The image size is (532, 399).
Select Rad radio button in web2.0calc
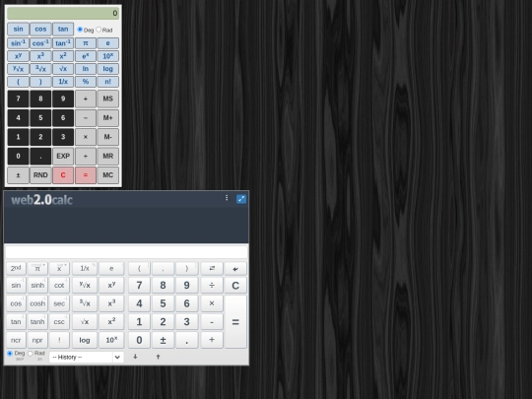click(31, 354)
